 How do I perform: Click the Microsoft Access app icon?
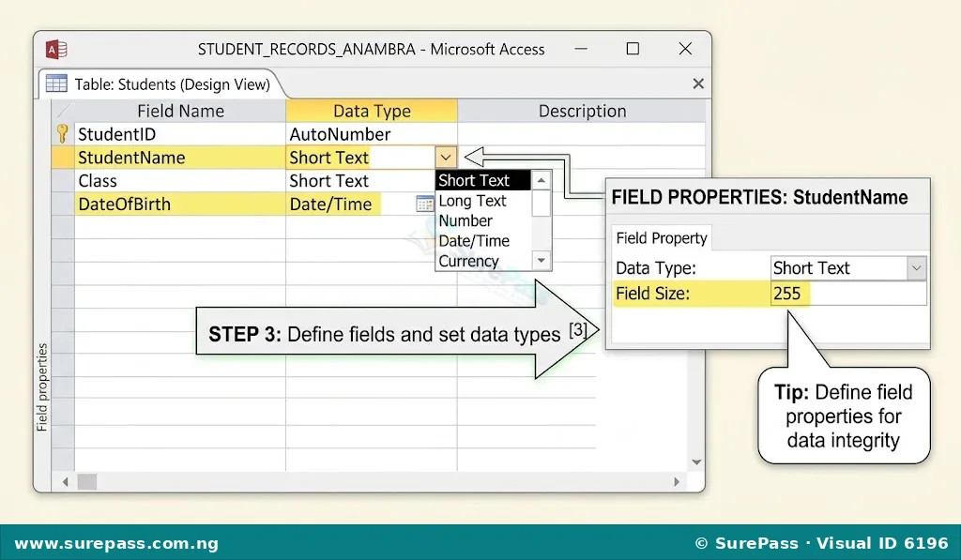(x=56, y=50)
